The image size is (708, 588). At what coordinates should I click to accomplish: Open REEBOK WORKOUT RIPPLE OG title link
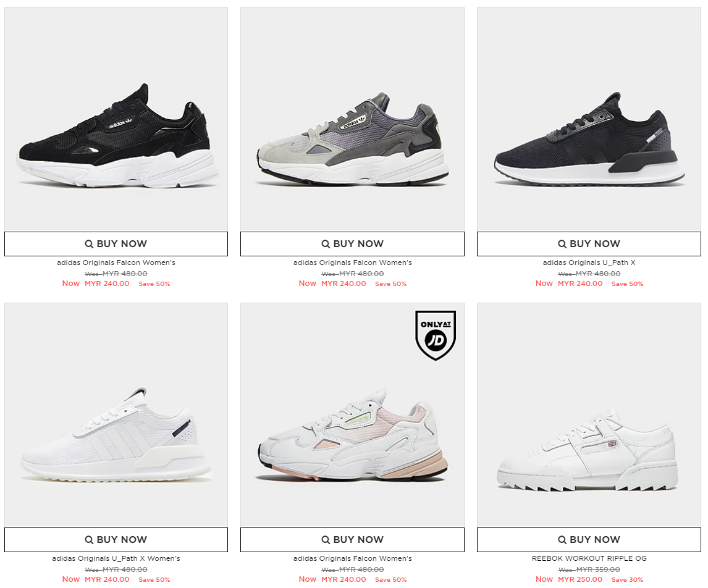pyautogui.click(x=589, y=558)
